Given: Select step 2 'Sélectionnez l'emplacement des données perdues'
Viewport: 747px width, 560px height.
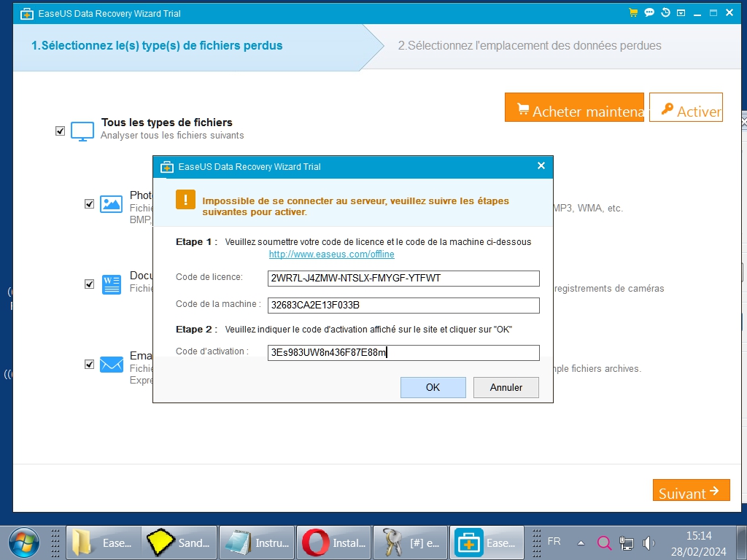Looking at the screenshot, I should click(530, 46).
